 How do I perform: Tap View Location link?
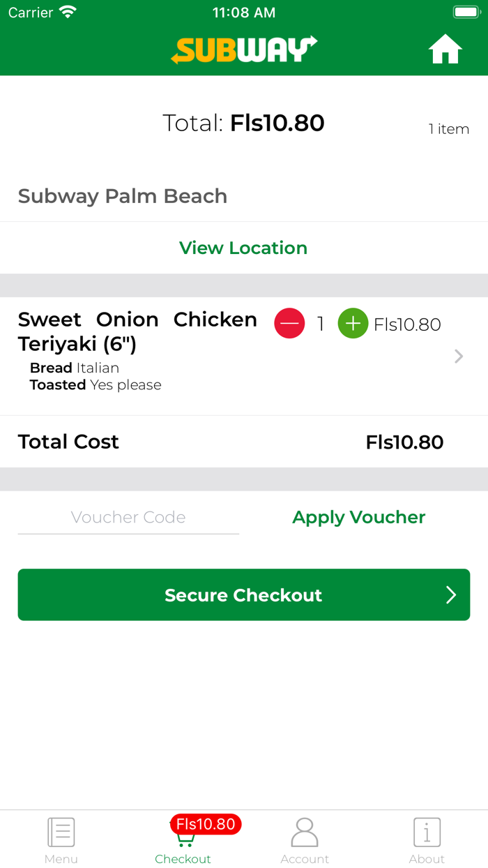pyautogui.click(x=243, y=248)
